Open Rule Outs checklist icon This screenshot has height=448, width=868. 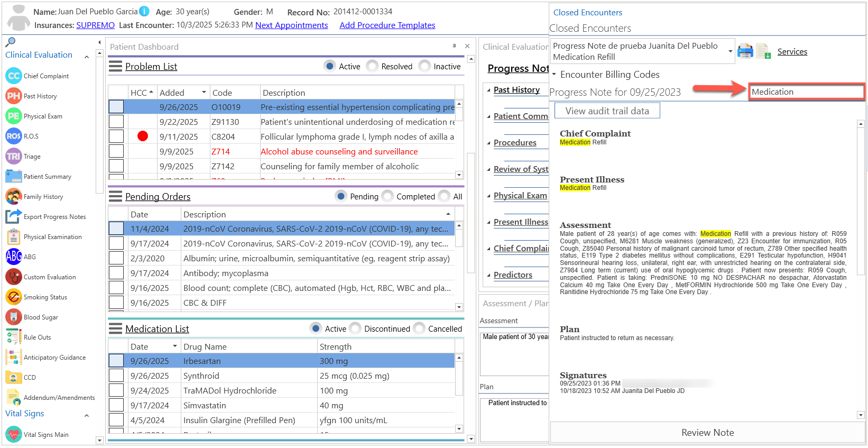pos(14,337)
